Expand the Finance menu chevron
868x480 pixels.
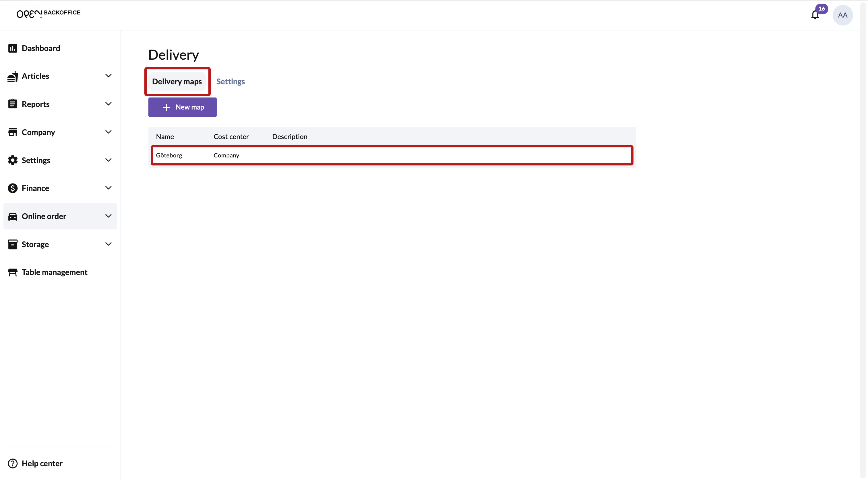(108, 188)
